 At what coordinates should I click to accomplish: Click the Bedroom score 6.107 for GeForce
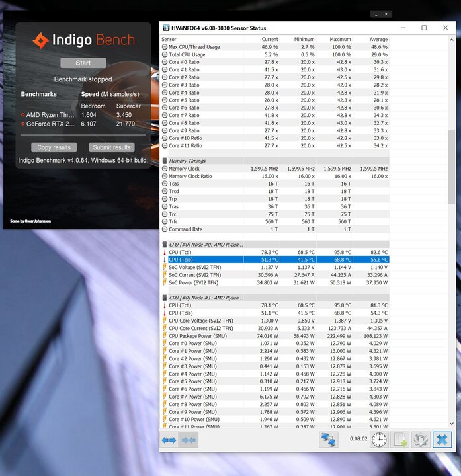tap(89, 124)
